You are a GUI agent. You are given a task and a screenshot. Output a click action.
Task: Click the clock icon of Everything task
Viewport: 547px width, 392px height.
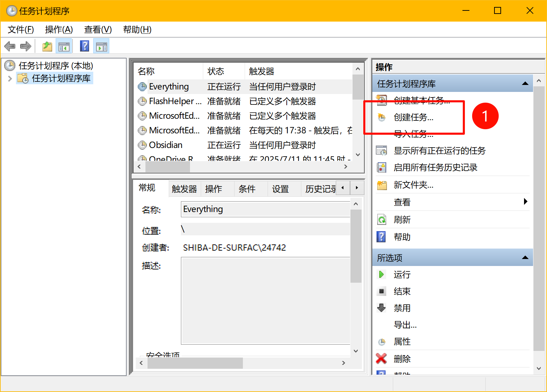pos(142,87)
